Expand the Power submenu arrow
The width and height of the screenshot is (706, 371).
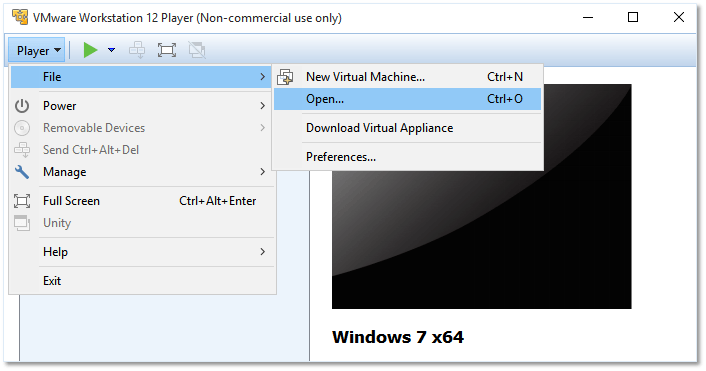(x=262, y=106)
